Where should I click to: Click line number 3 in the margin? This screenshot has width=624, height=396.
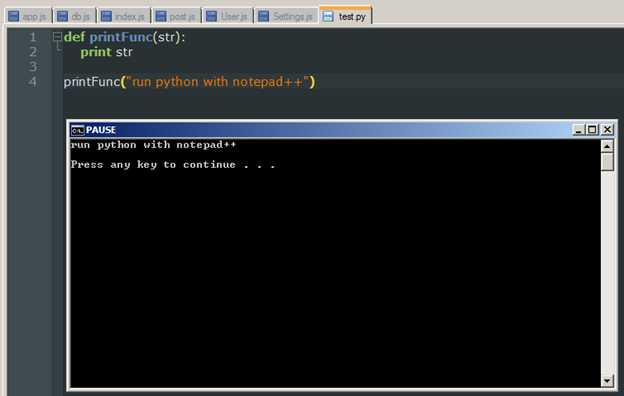(x=33, y=67)
